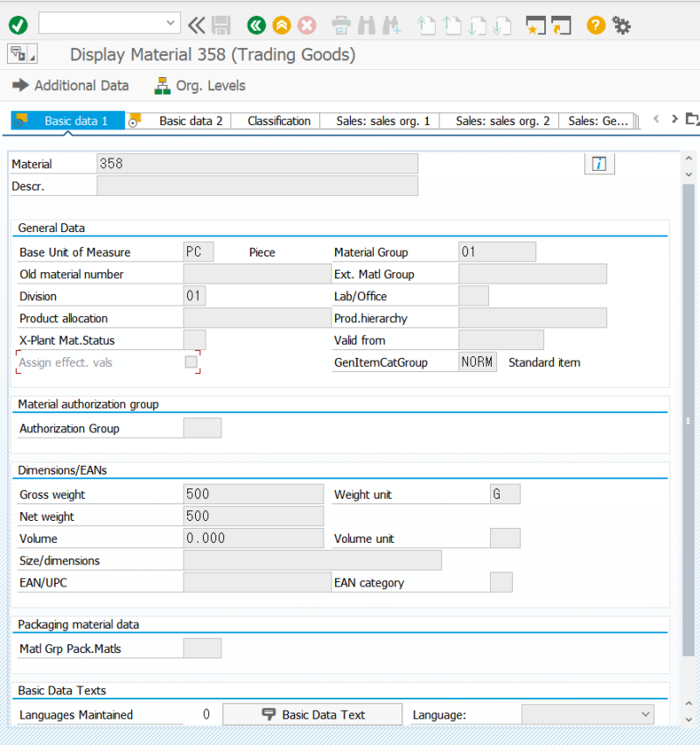This screenshot has height=745, width=700.
Task: Click the orange Exit icon
Action: [282, 25]
